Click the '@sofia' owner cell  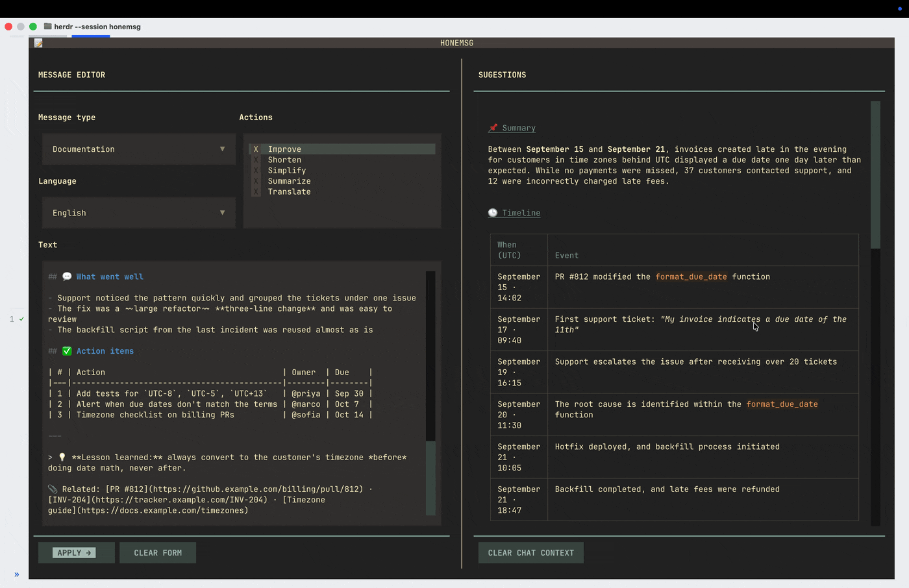[306, 415]
